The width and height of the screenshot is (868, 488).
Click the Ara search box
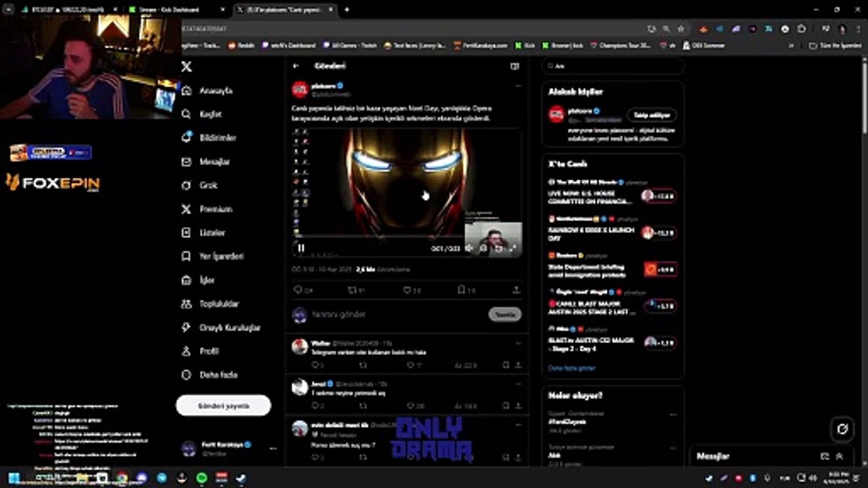612,66
